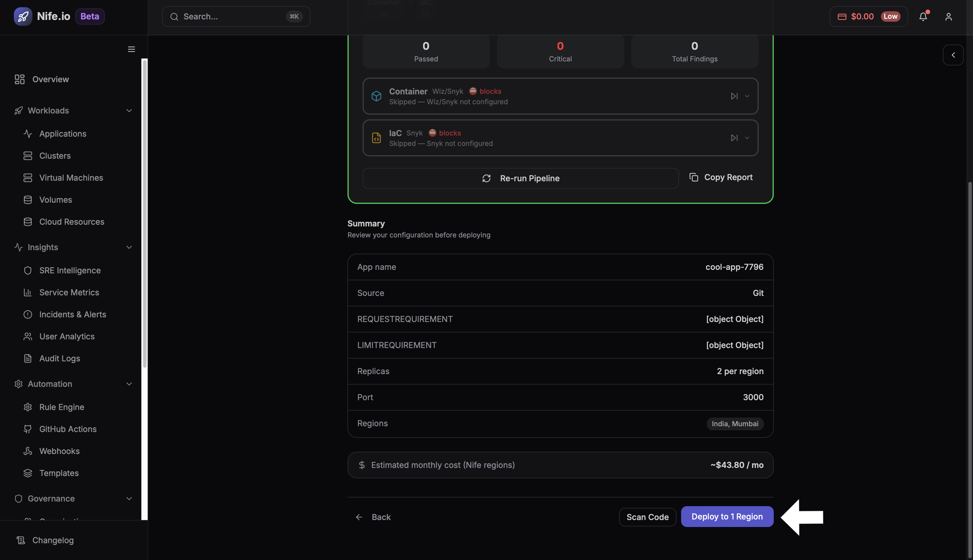Open SRE Intelligence insights
The height and width of the screenshot is (560, 973).
coord(69,270)
